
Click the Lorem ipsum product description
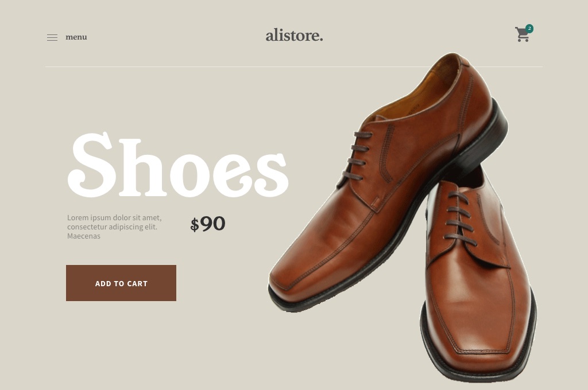[114, 227]
